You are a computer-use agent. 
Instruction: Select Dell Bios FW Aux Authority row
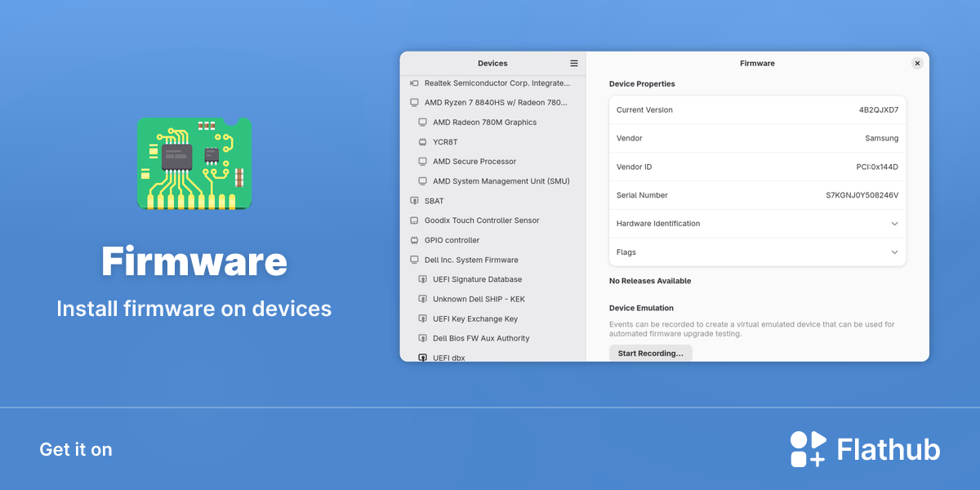tap(492, 338)
